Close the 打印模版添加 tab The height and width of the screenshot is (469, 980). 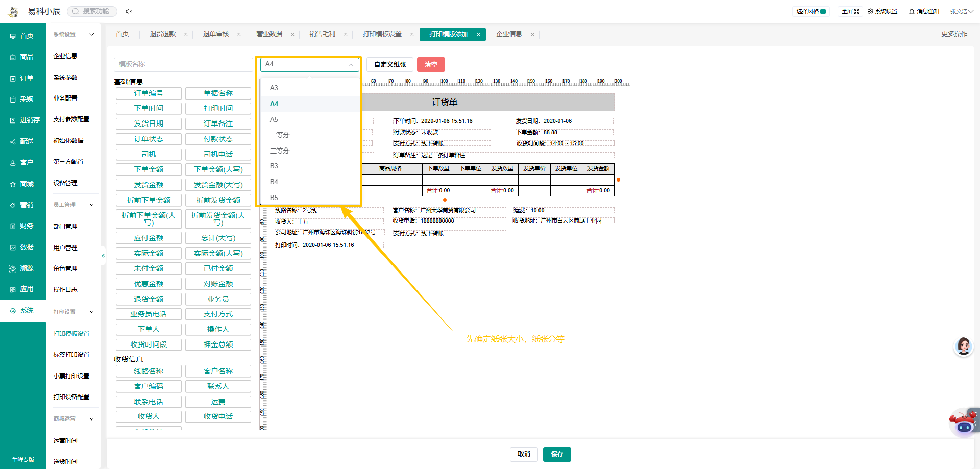pyautogui.click(x=478, y=35)
